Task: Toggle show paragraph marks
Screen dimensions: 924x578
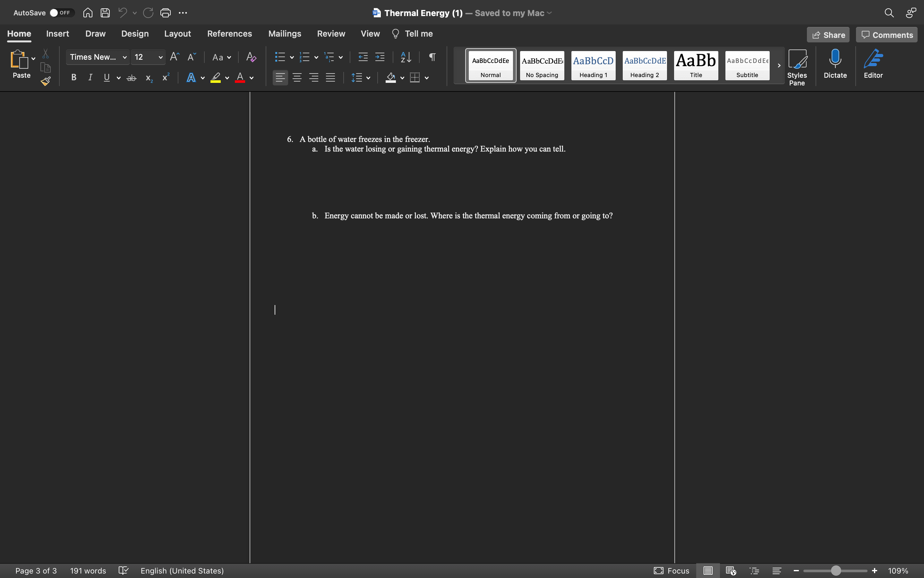Action: point(432,57)
